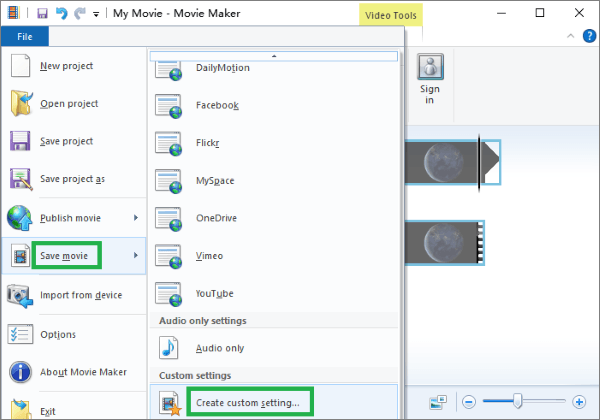Choose Save movie from the File menu
600x420 pixels.
pyautogui.click(x=64, y=256)
